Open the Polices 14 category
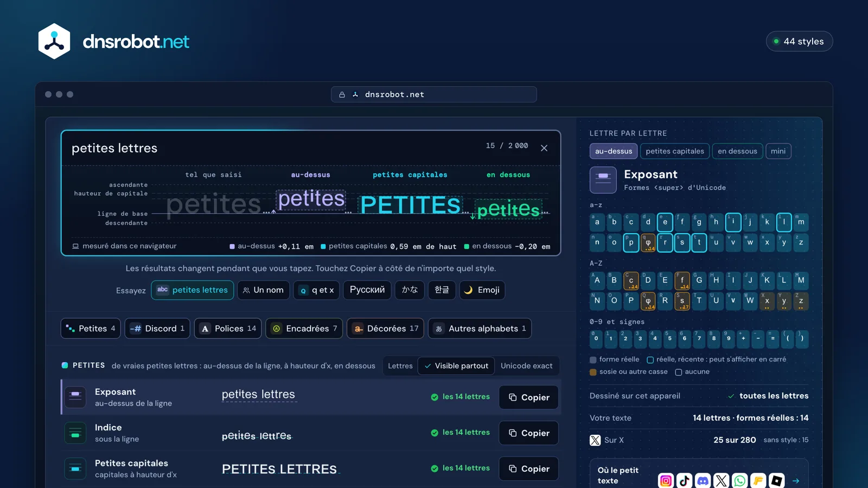The height and width of the screenshot is (488, 868). click(x=228, y=328)
